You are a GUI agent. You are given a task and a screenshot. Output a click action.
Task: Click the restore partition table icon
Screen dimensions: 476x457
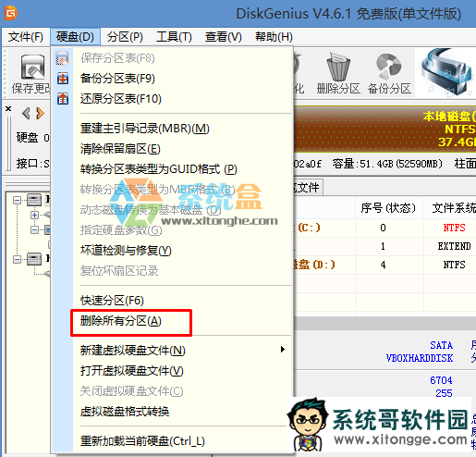[x=63, y=99]
